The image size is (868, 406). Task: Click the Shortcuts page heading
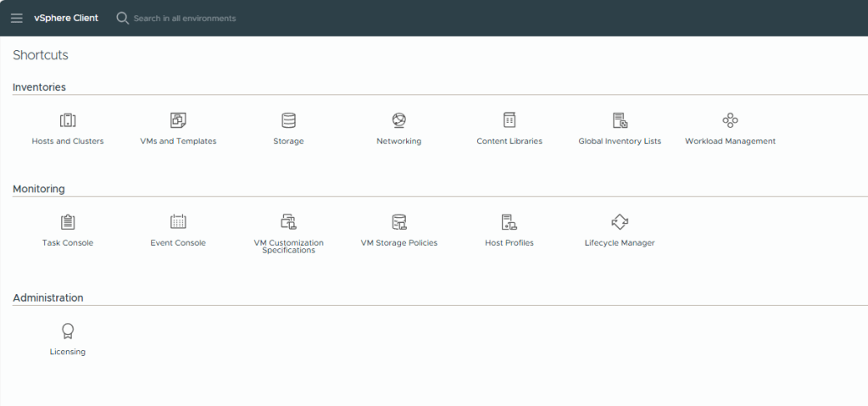pos(41,55)
